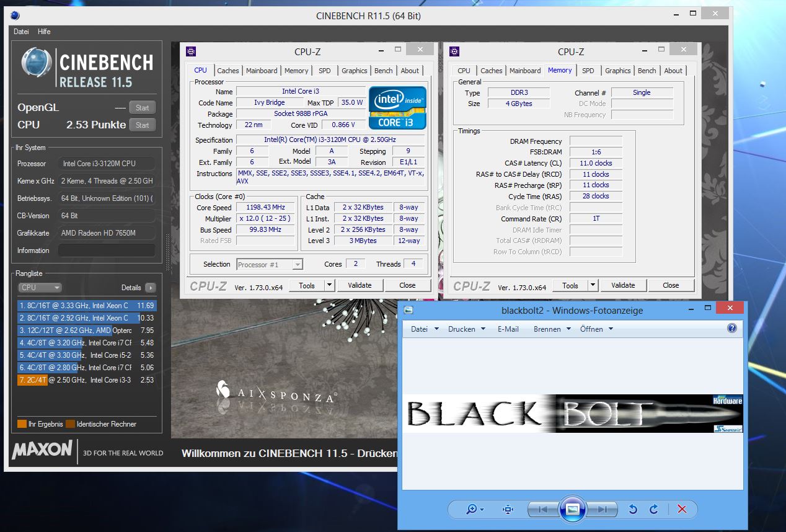The width and height of the screenshot is (786, 532).
Task: Click Close button in right CPU-Z window
Action: point(671,285)
